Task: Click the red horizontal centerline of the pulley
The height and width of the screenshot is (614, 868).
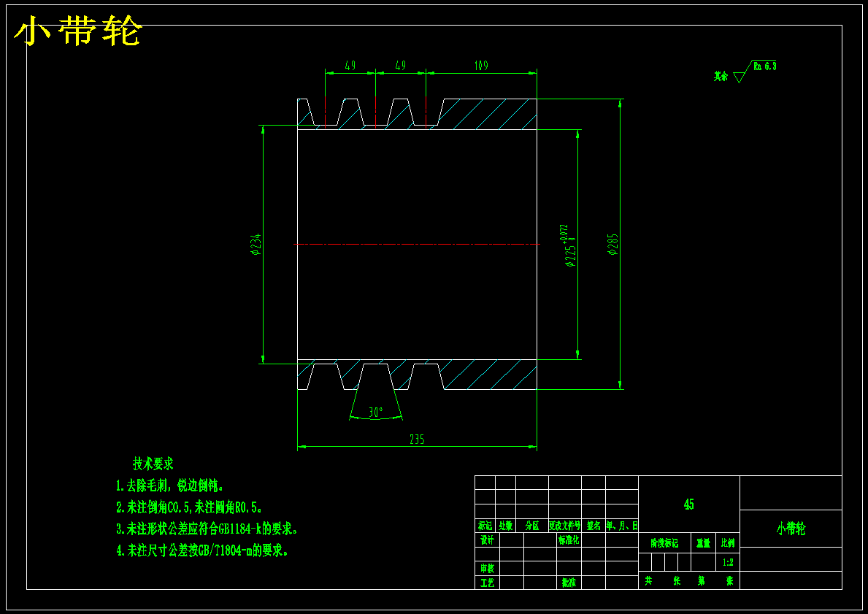Action: point(417,244)
